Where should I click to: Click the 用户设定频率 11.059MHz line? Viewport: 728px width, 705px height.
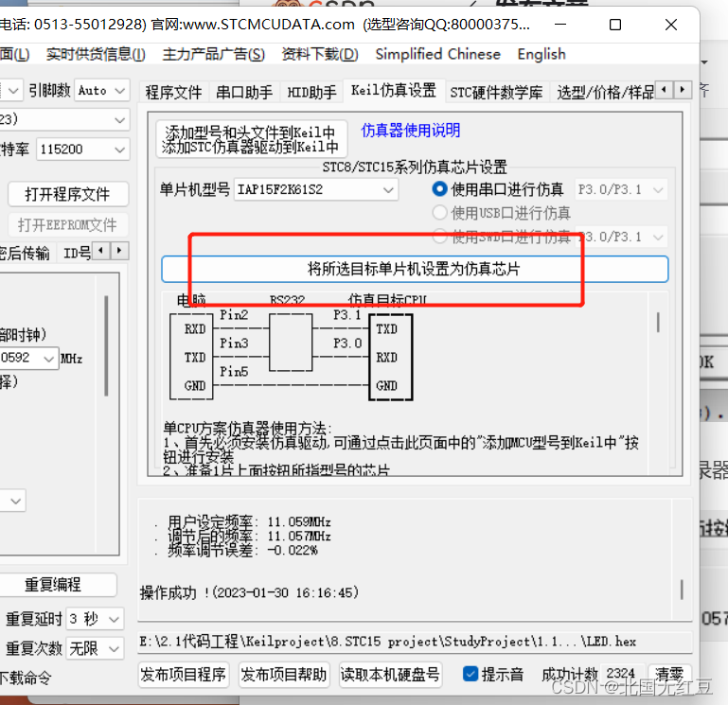[x=249, y=521]
